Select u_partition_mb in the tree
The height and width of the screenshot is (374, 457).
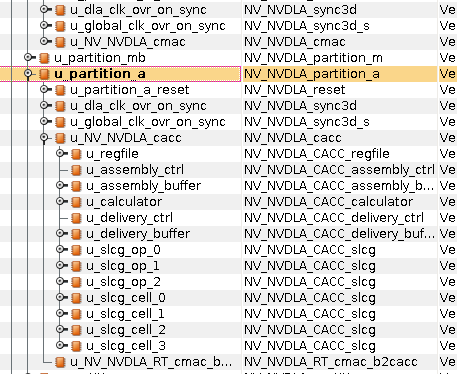coord(100,59)
